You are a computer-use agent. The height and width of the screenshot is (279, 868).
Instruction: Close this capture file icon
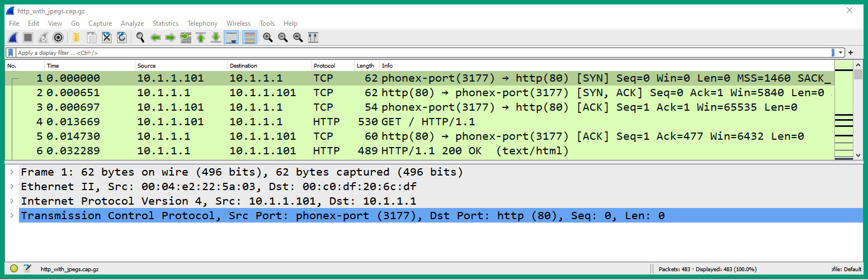107,37
